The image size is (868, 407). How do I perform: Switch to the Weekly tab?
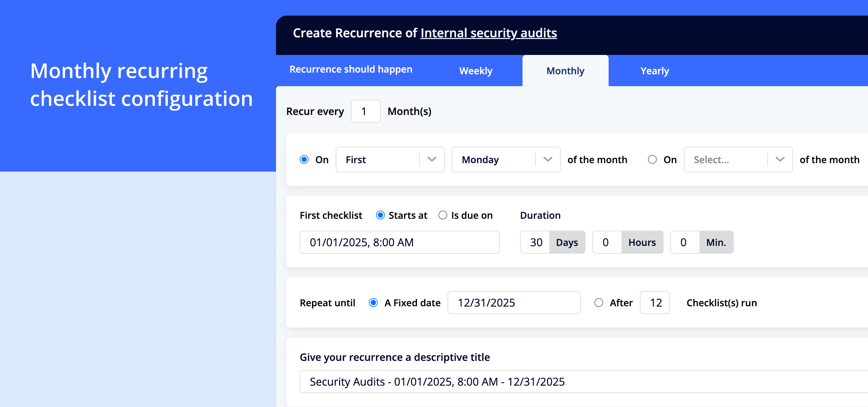click(476, 71)
